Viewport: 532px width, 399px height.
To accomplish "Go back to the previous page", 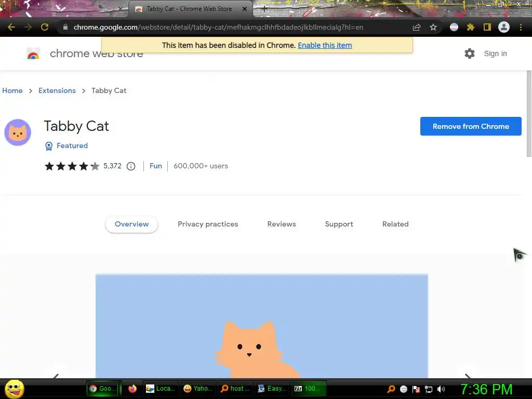I will coord(11,27).
